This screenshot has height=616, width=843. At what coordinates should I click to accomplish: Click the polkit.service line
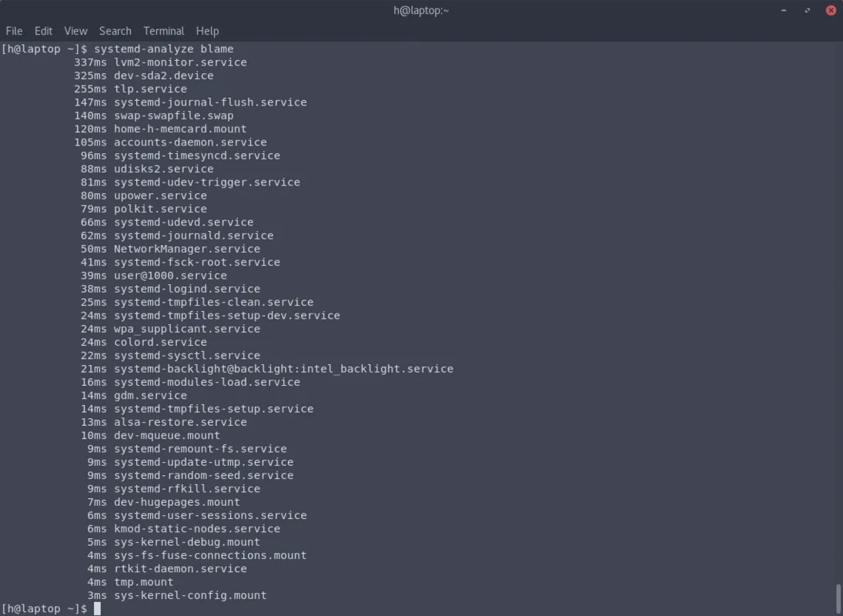click(143, 209)
